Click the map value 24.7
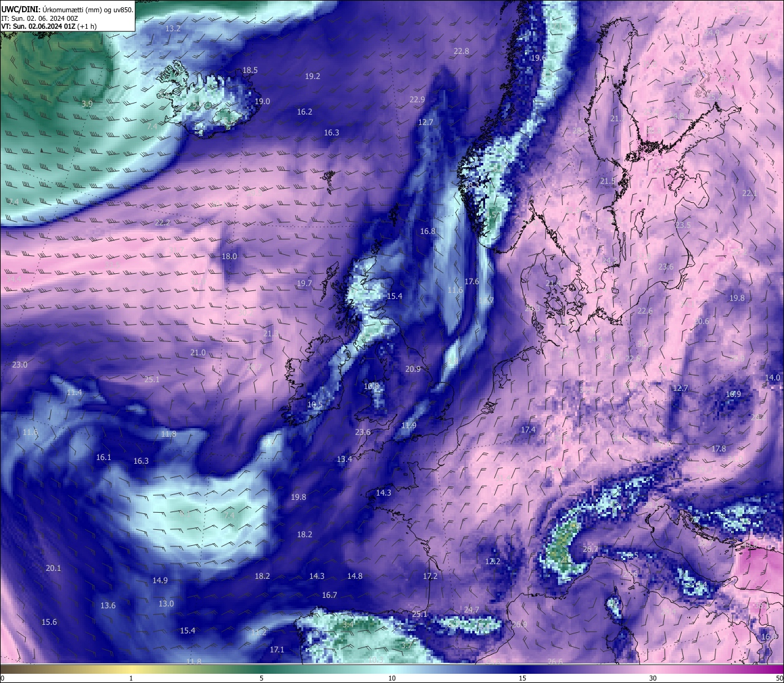The width and height of the screenshot is (784, 683). pyautogui.click(x=471, y=610)
